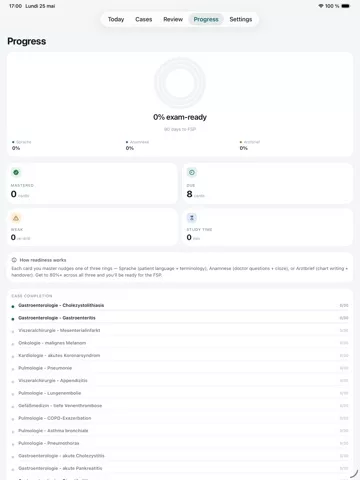The height and width of the screenshot is (480, 360).
Task: Tap the Lundi 25 mai date
Action: point(40,6)
